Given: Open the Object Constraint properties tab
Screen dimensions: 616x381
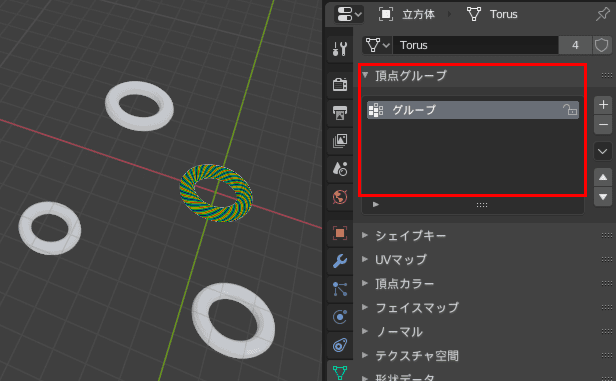Looking at the screenshot, I should (x=340, y=345).
